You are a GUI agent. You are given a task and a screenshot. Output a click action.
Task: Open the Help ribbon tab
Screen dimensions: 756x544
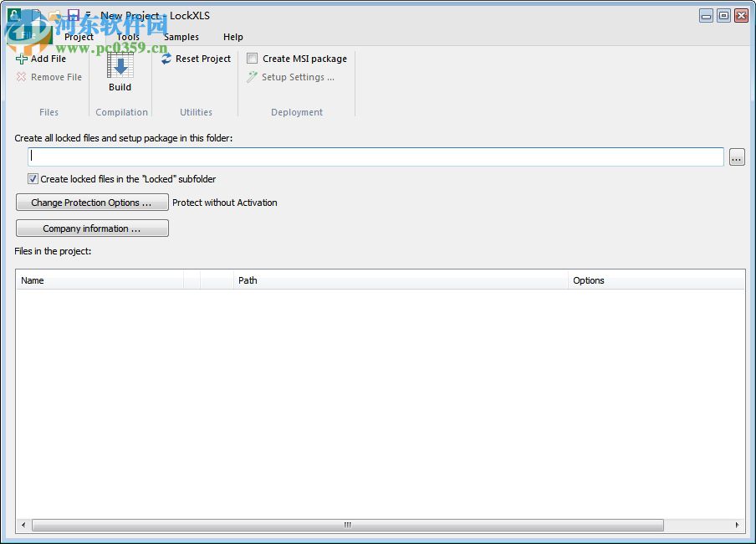[x=232, y=37]
